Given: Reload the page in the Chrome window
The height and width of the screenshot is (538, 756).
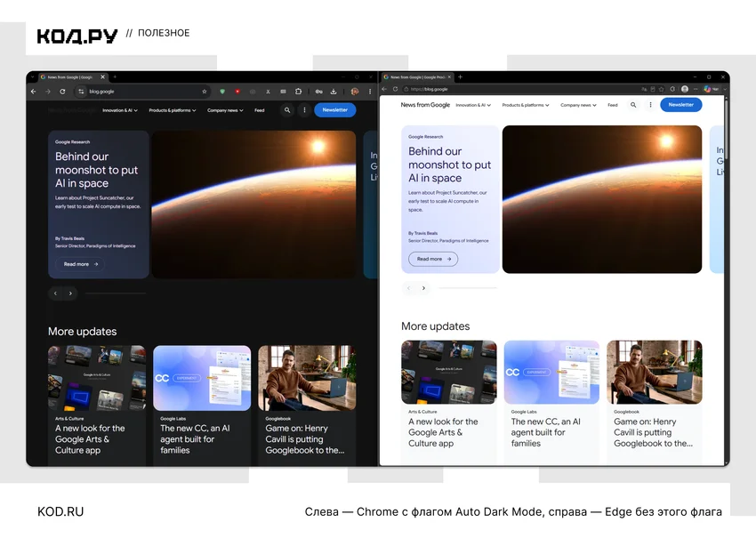Looking at the screenshot, I should point(62,91).
